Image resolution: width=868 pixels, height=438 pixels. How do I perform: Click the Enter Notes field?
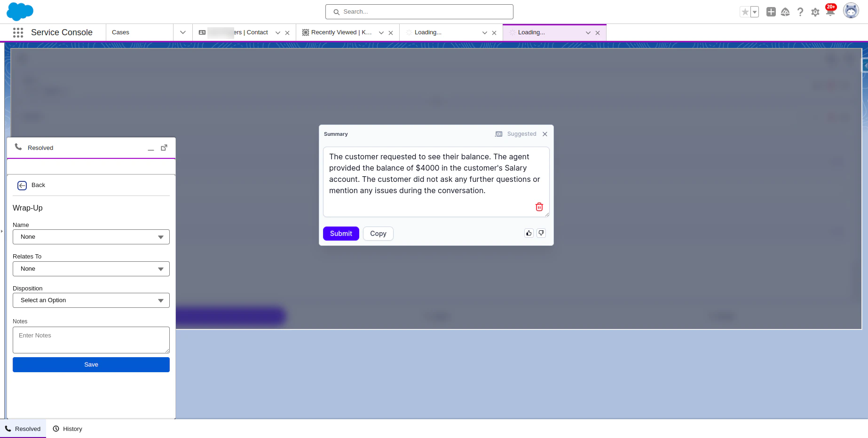(91, 339)
